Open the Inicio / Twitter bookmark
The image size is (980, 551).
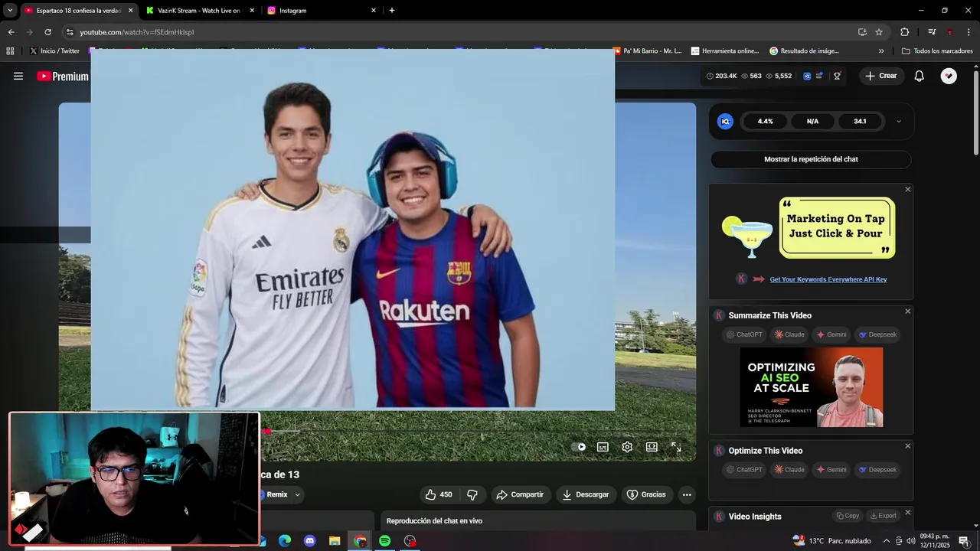coord(54,51)
